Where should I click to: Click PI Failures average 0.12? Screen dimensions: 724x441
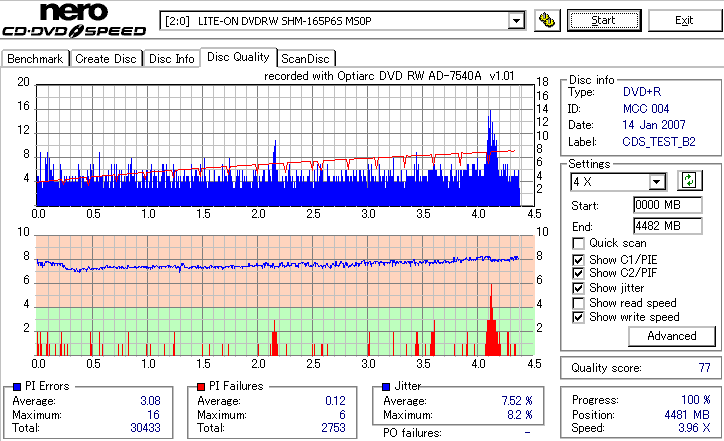pos(335,401)
